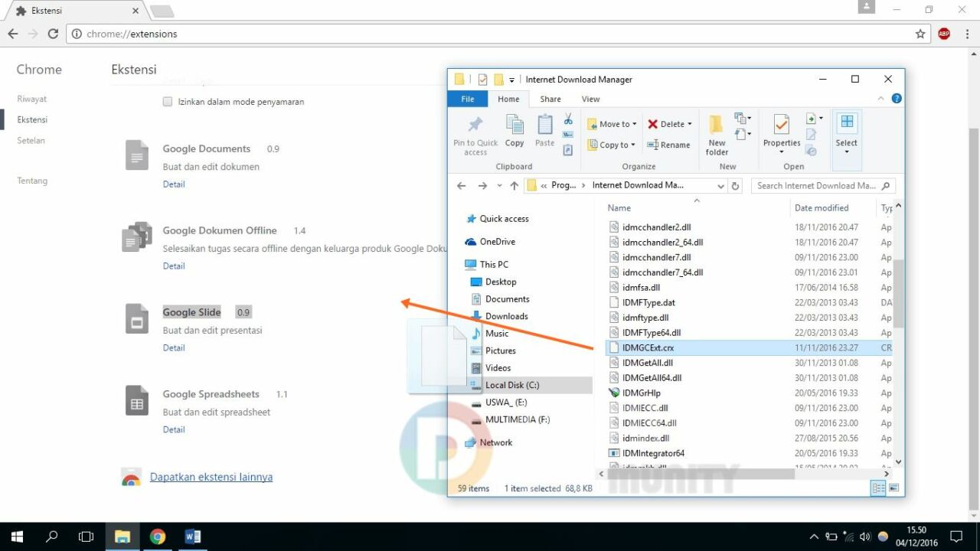The height and width of the screenshot is (551, 980).
Task: Open the Share ribbon tab
Action: click(x=550, y=99)
